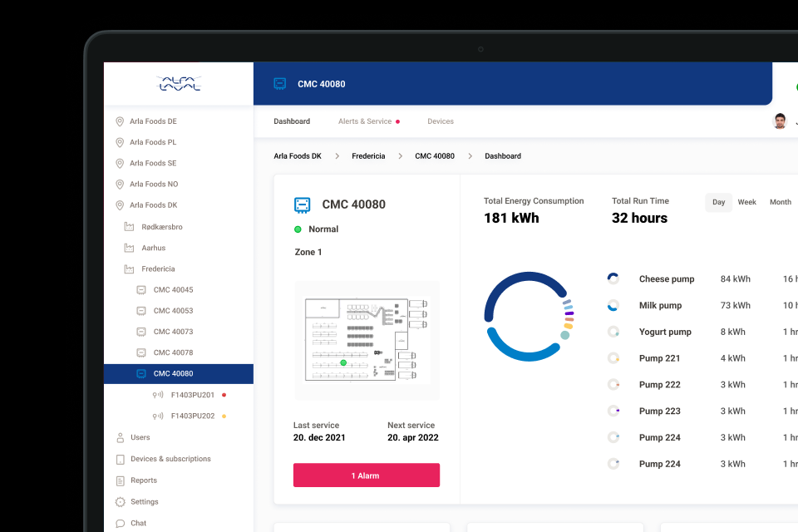Click Cheese pump mini donut icon

(x=613, y=278)
